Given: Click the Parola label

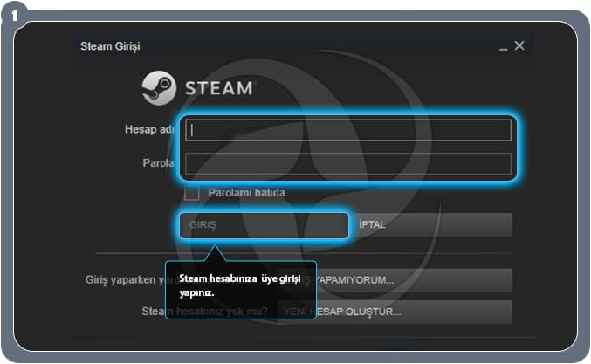Looking at the screenshot, I should (158, 162).
